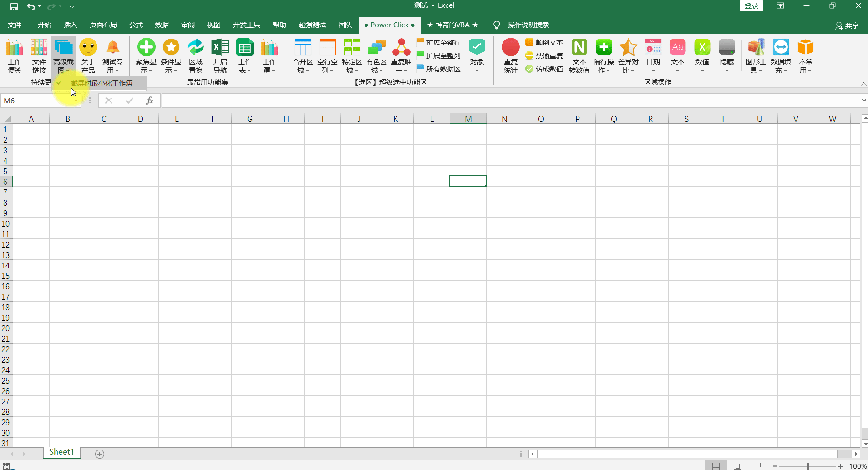Click the Save icon in quick access

[14, 6]
